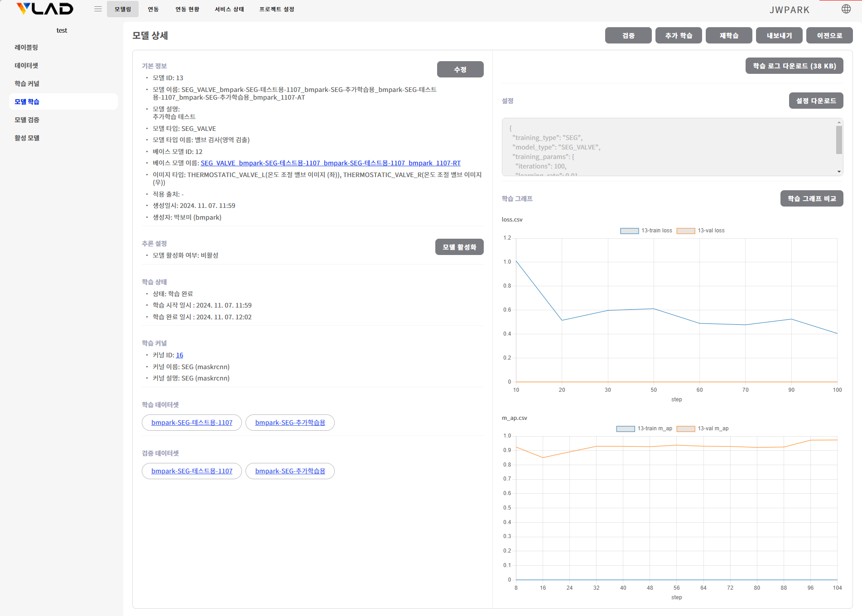Click the VLAD logo

click(x=45, y=9)
